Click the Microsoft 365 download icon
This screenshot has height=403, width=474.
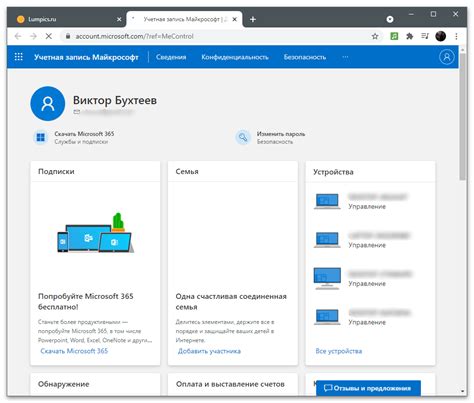41,137
